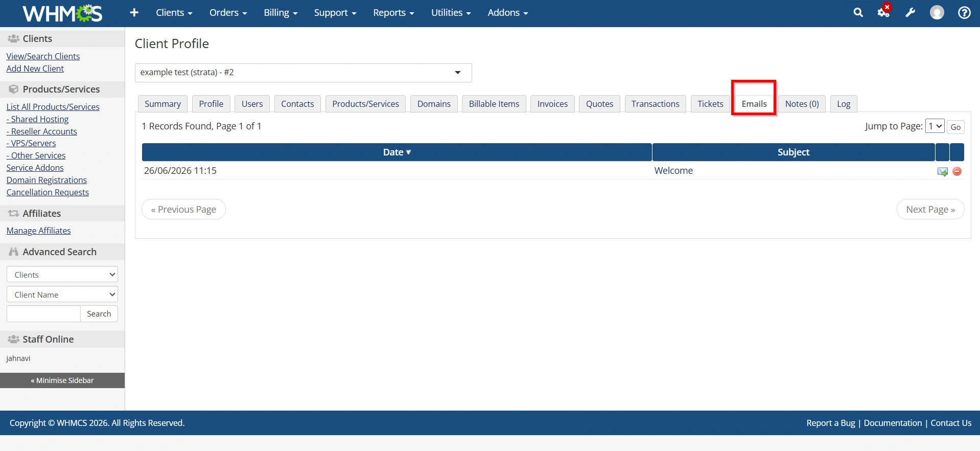Click the Subject column header
The image size is (980, 451).
(794, 152)
